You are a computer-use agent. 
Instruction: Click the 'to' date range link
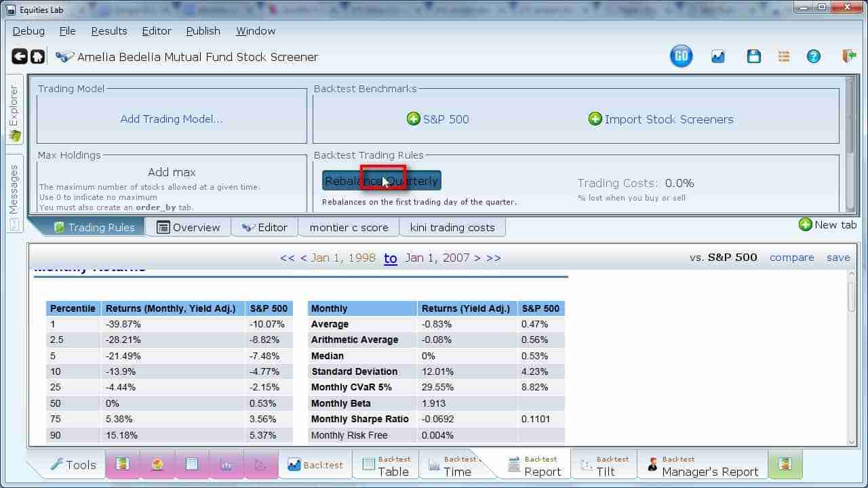pyautogui.click(x=391, y=258)
